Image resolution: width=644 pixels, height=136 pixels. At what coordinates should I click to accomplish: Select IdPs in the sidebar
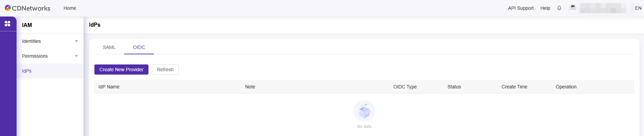(x=27, y=71)
